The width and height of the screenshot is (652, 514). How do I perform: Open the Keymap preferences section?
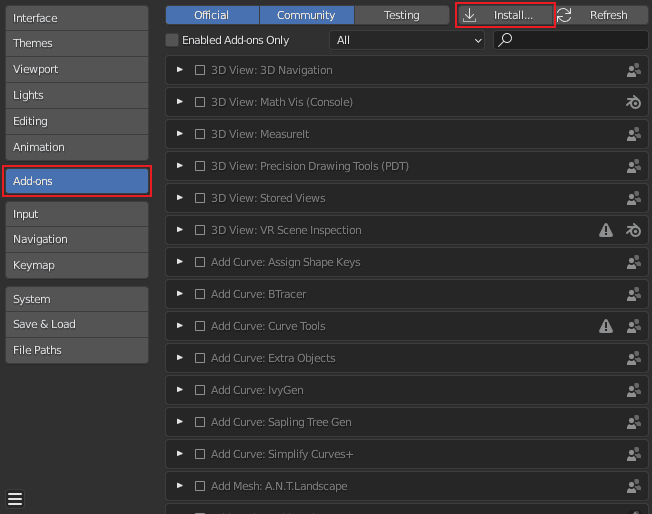coord(77,265)
